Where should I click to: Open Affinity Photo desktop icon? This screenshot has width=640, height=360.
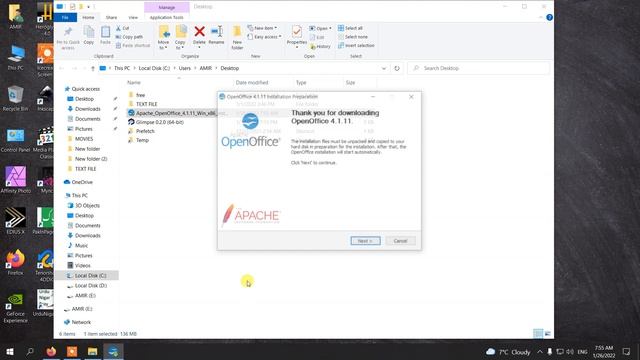[16, 180]
